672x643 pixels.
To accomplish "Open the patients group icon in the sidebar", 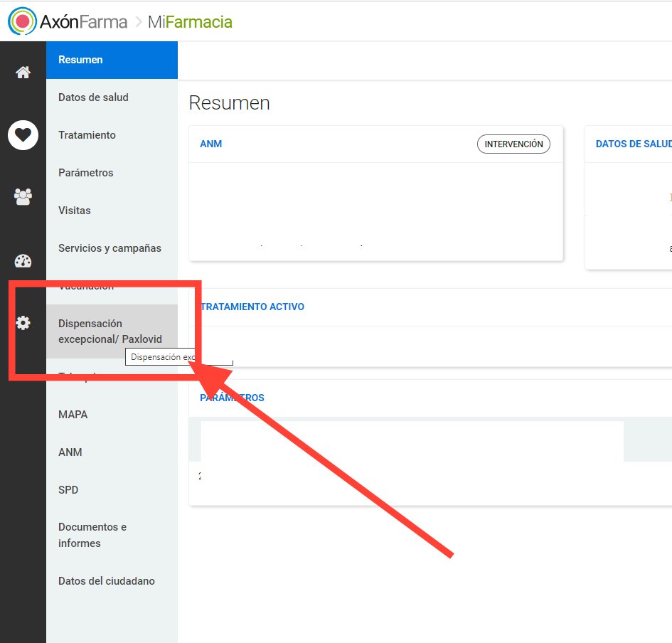I will (x=23, y=197).
